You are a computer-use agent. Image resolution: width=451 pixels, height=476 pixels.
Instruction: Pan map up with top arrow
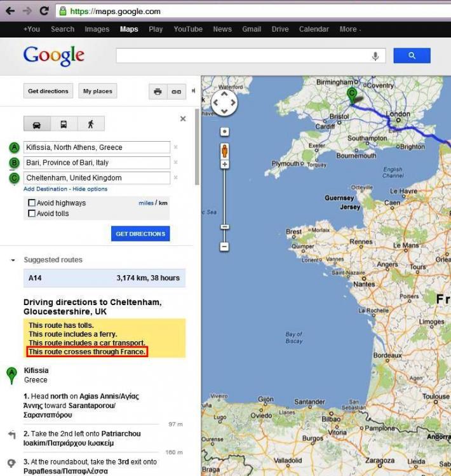224,94
